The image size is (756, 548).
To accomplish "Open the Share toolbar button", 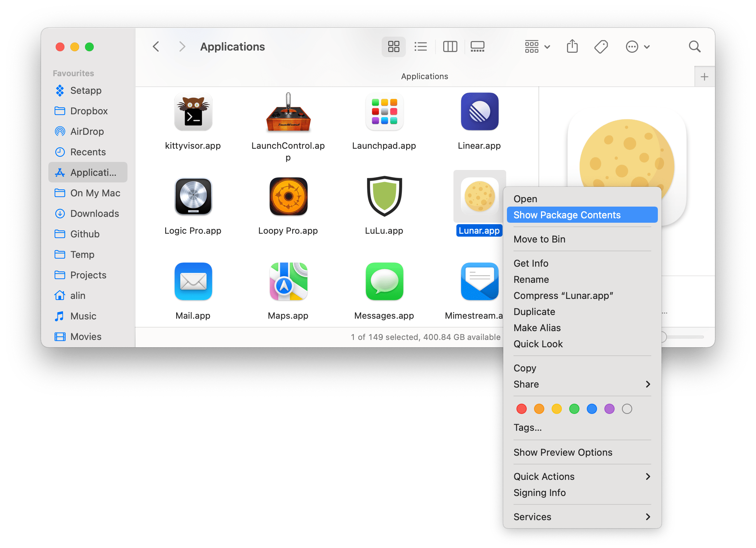I will click(x=572, y=47).
